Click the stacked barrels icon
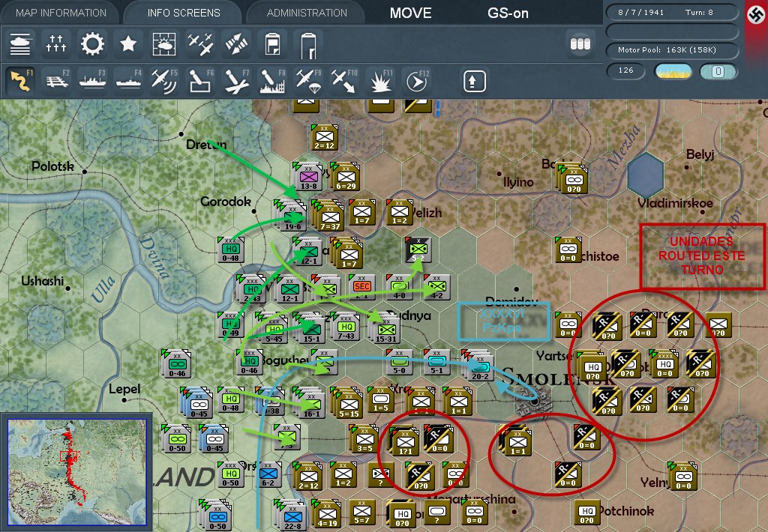The image size is (768, 532). click(x=580, y=44)
